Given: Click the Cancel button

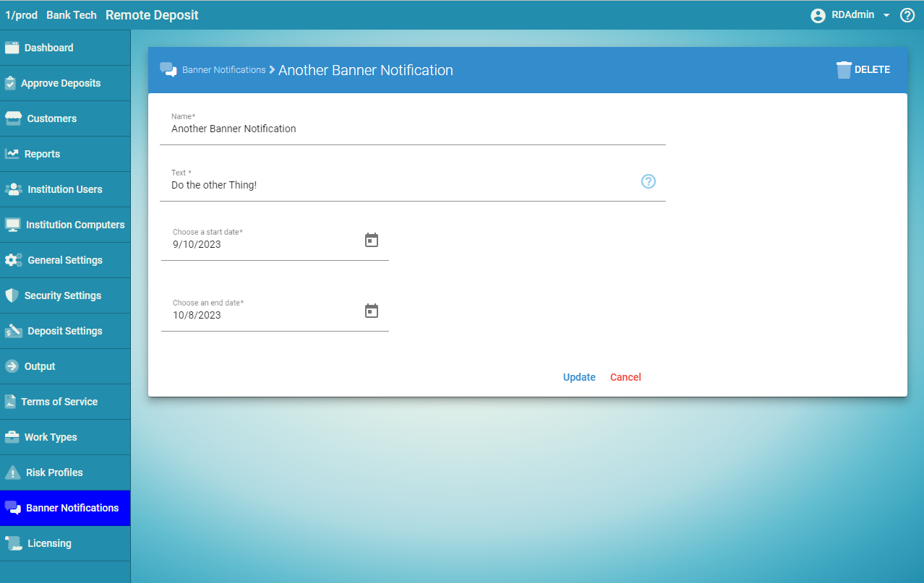Looking at the screenshot, I should [x=625, y=377].
